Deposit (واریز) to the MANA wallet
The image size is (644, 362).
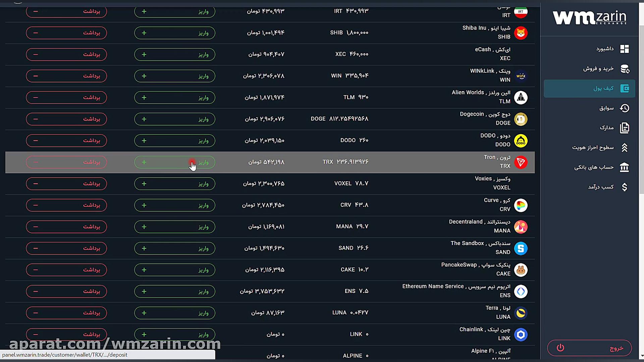[174, 227]
